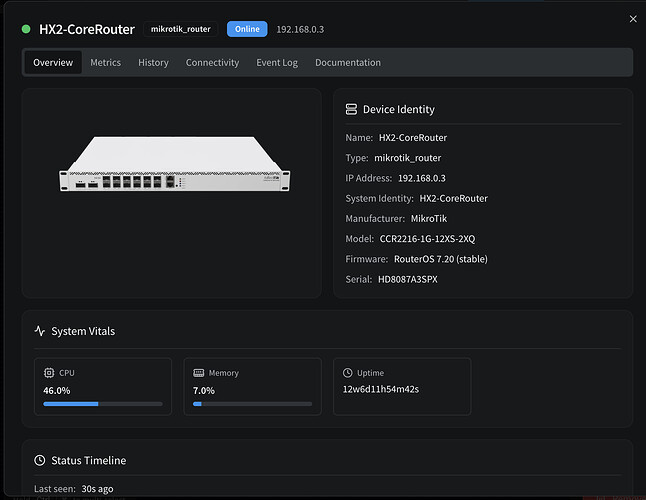Click the Last seen 30s ago text
Image resolution: width=646 pixels, height=500 pixels.
coord(74,488)
